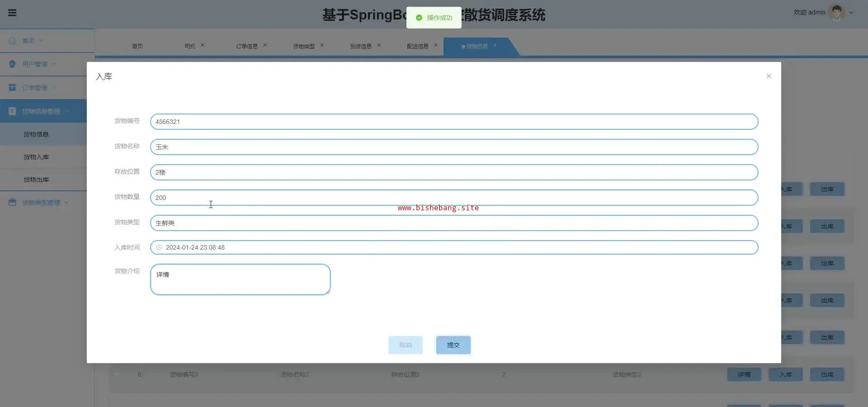This screenshot has height=407, width=868.
Task: Focus the 货物类型 input field
Action: click(454, 223)
